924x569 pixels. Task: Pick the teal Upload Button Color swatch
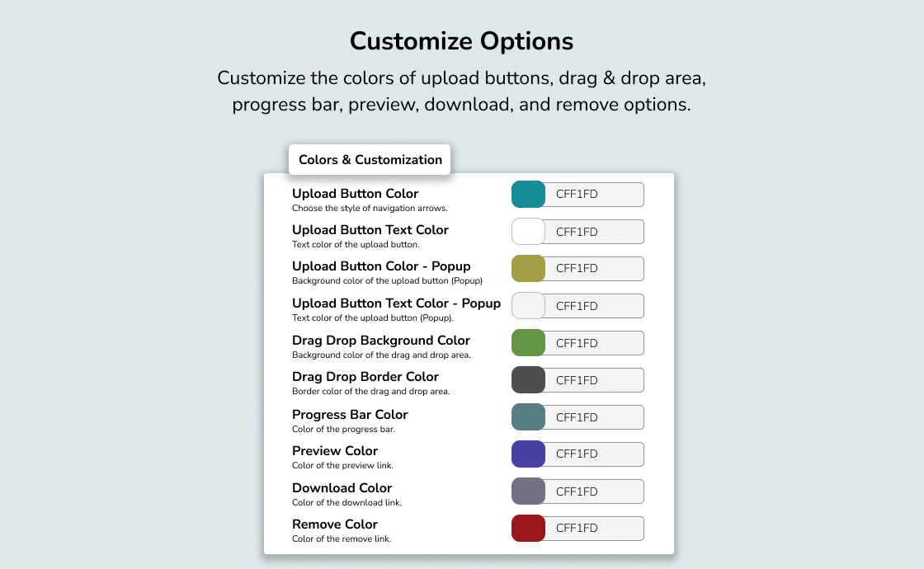tap(528, 195)
